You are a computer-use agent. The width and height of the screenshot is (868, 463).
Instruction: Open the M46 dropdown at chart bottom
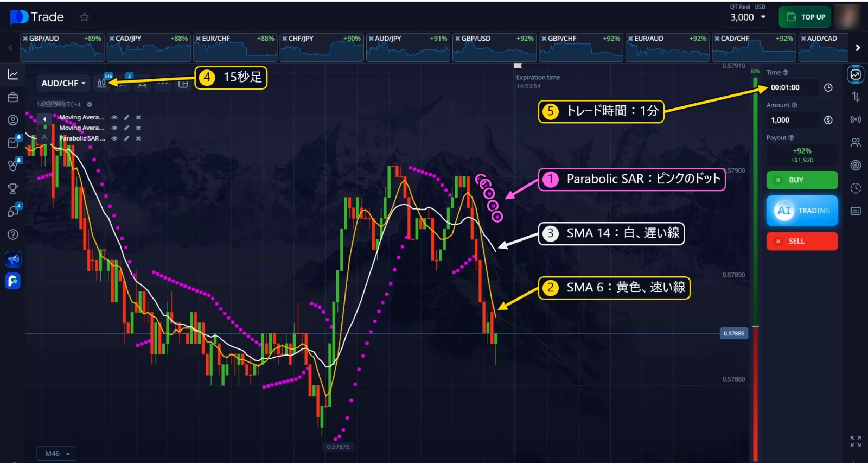[x=57, y=453]
